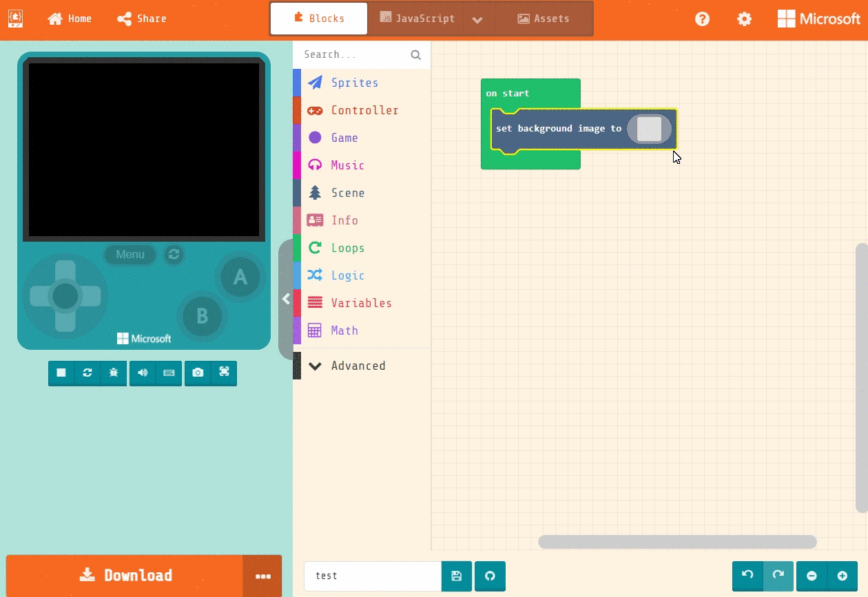The image size is (868, 597).
Task: Zoom out the workspace
Action: (x=812, y=576)
